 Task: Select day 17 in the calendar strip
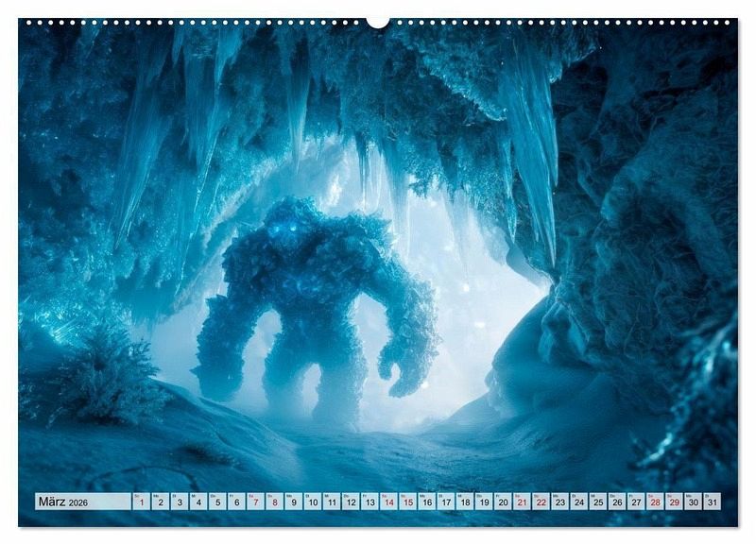tap(446, 502)
